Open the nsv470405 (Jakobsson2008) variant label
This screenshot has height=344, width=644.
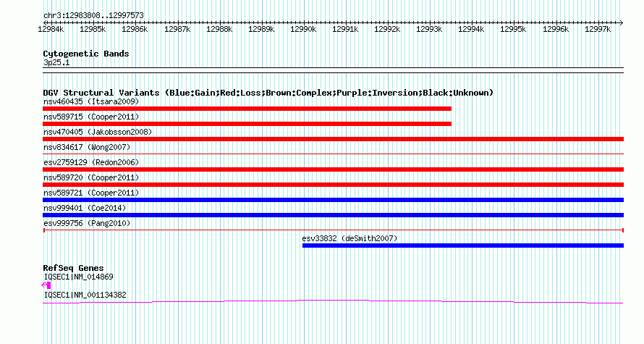tap(98, 132)
